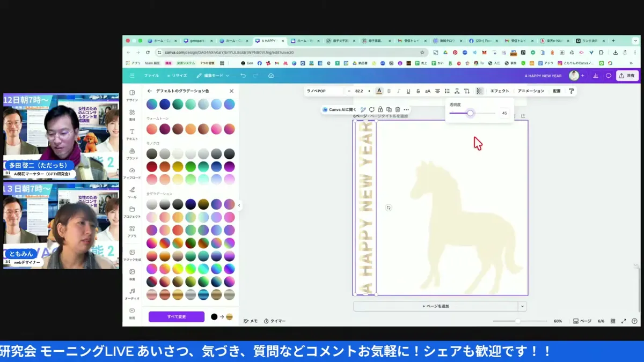This screenshot has width=644, height=362.
Task: Click the Canva hamburger menu icon
Action: click(132, 76)
